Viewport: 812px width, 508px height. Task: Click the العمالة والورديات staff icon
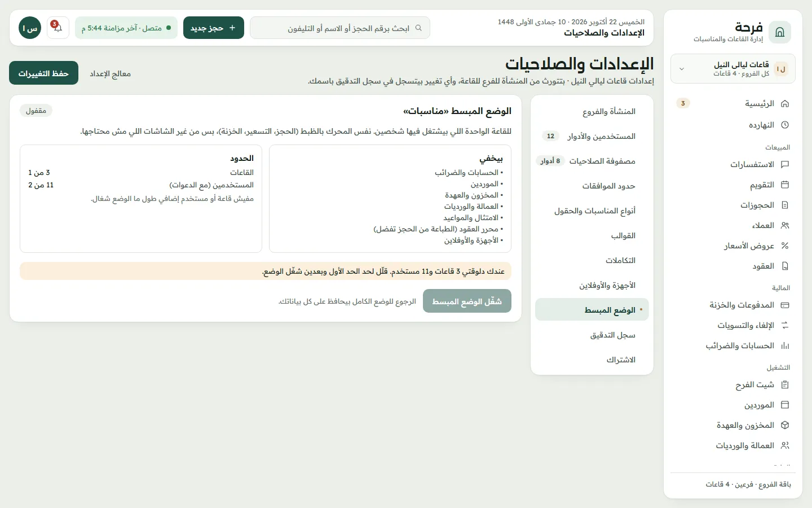[x=785, y=445]
